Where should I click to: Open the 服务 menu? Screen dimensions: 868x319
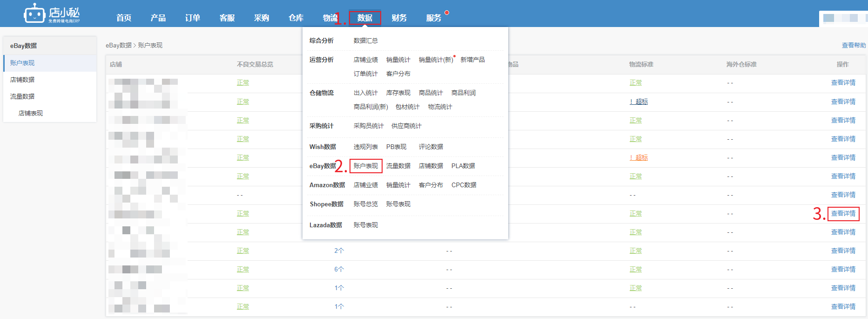(434, 18)
